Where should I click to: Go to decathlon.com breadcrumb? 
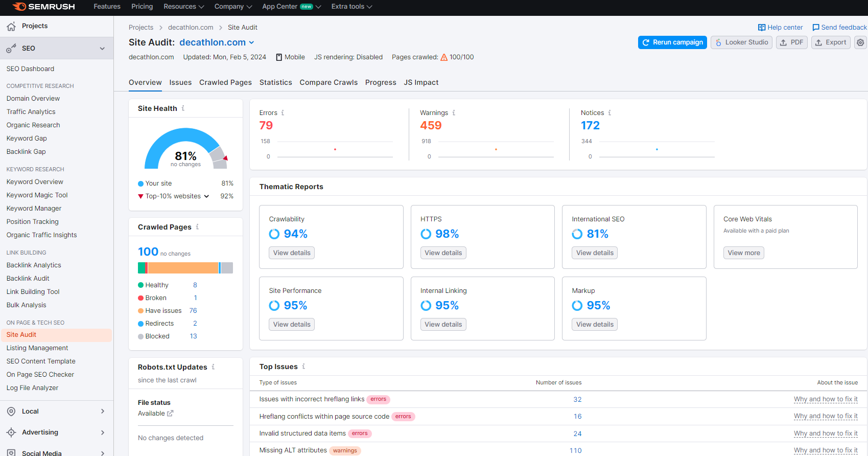coord(191,28)
